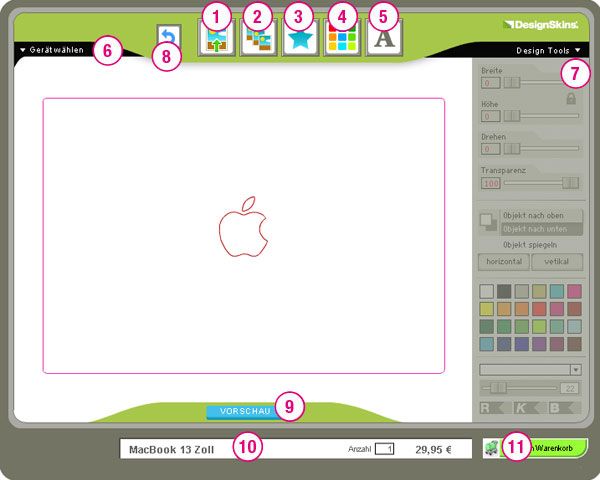Viewport: 600px width, 480px height.
Task: Click the Drehen value field
Action: 490,149
